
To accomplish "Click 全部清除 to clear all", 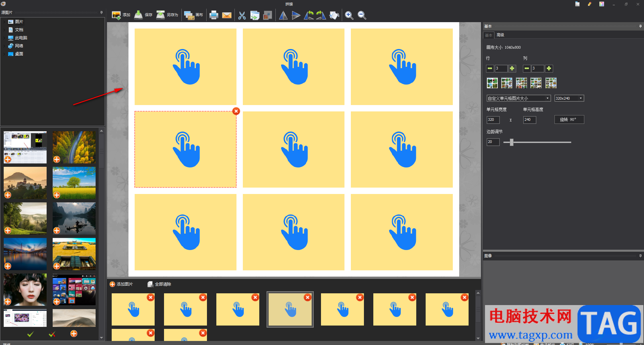I will click(159, 284).
